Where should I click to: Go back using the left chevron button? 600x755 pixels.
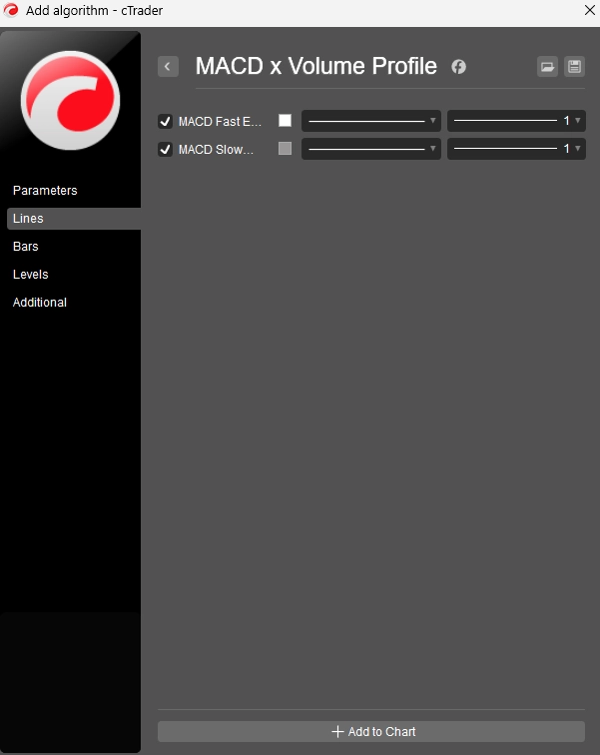168,66
